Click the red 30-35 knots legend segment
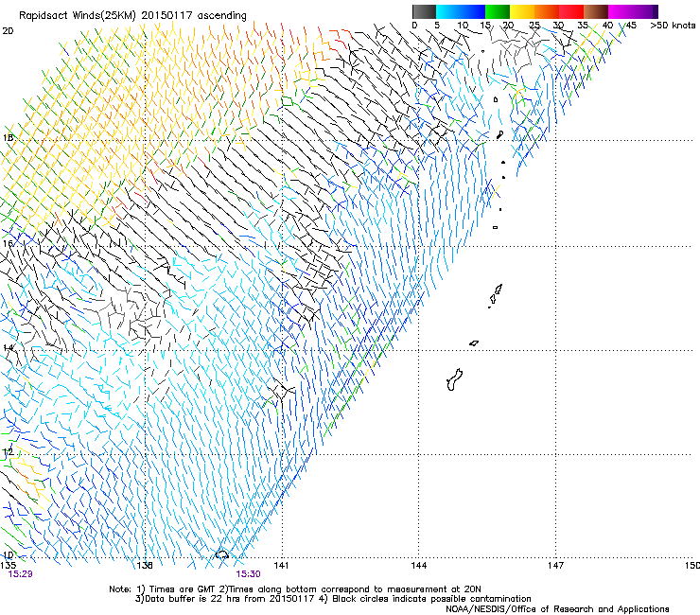 [x=571, y=11]
